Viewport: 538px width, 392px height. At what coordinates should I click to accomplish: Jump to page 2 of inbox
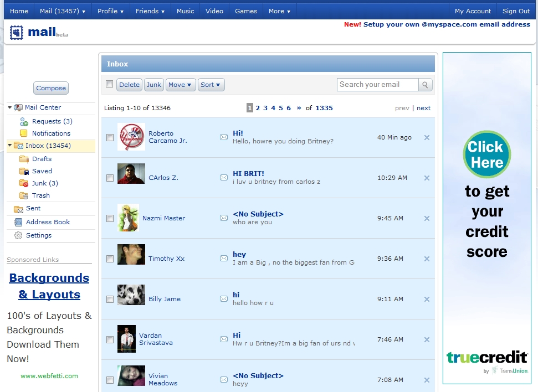(x=258, y=108)
